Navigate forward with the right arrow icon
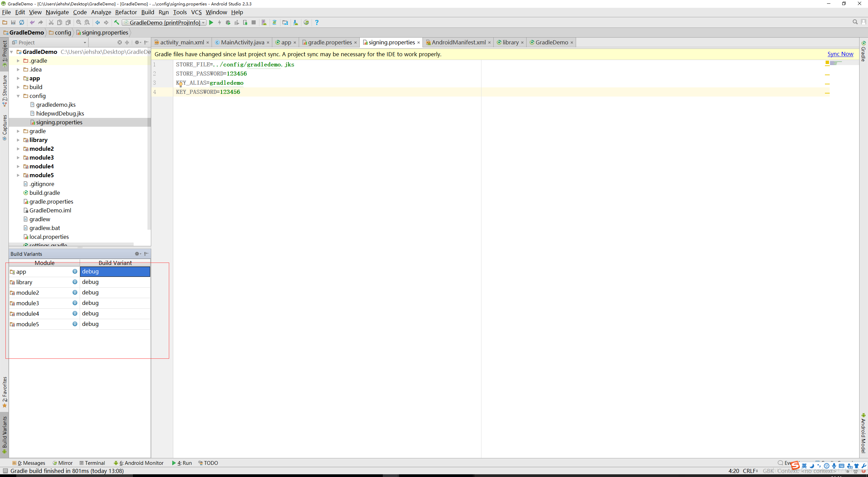This screenshot has width=868, height=477. (x=106, y=22)
